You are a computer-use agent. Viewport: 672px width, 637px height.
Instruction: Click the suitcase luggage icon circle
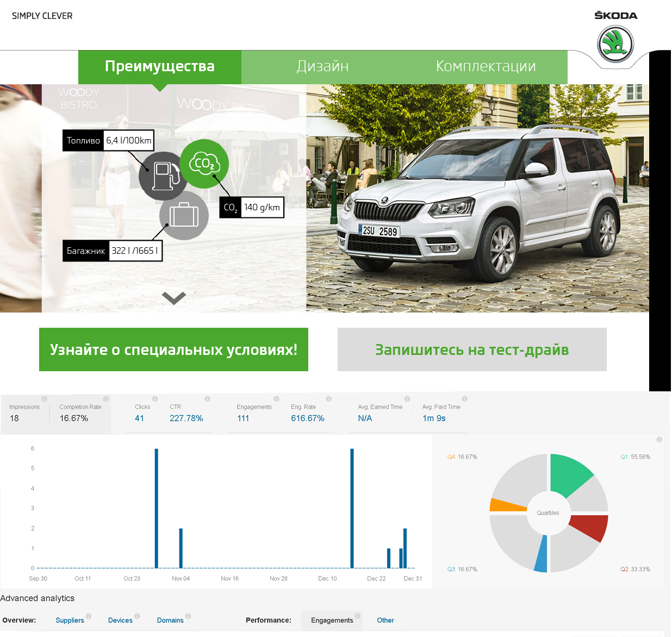tap(184, 215)
